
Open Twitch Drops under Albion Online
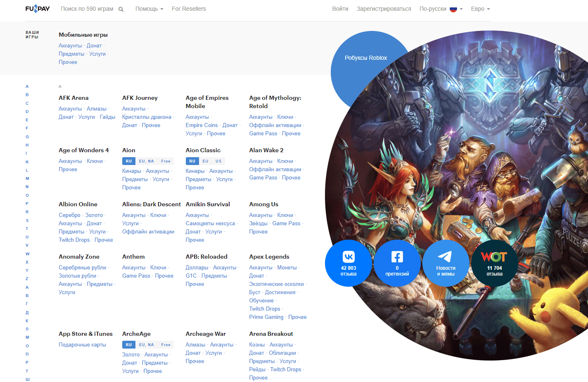pyautogui.click(x=74, y=240)
